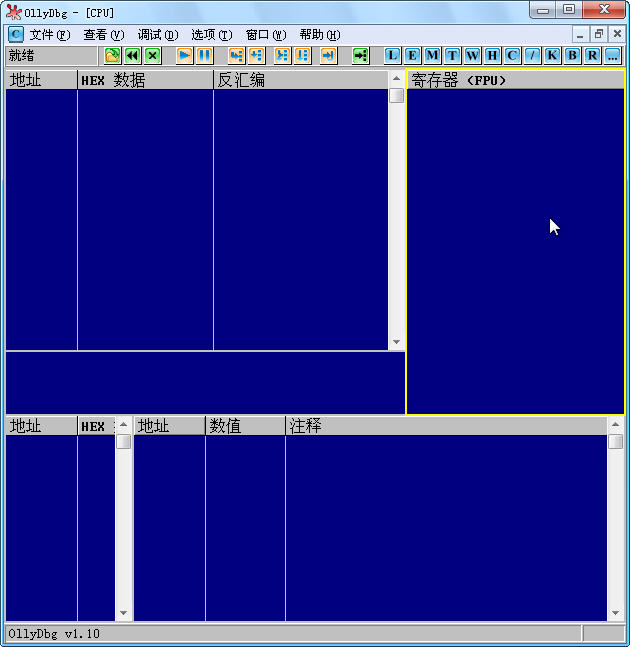This screenshot has width=630, height=647.
Task: Open Executable modules window (E)
Action: point(412,55)
